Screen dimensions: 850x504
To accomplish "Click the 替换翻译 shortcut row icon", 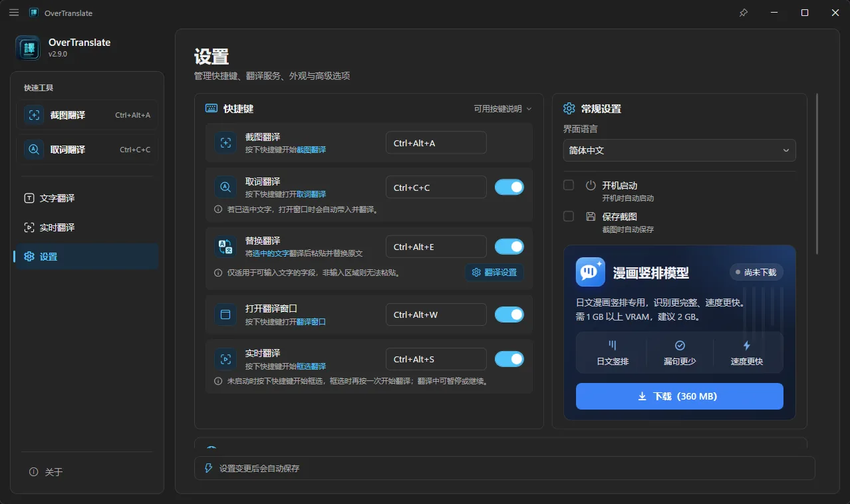I will coord(225,247).
